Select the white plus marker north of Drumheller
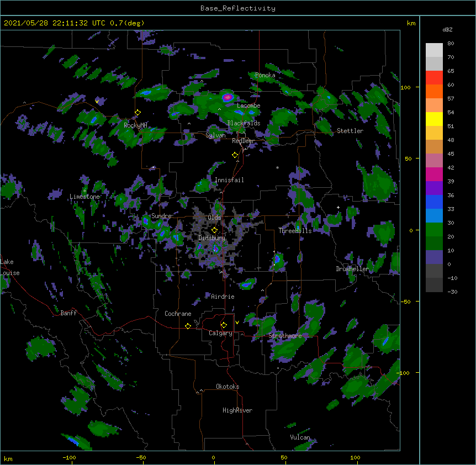This screenshot has height=465, width=476. click(338, 207)
